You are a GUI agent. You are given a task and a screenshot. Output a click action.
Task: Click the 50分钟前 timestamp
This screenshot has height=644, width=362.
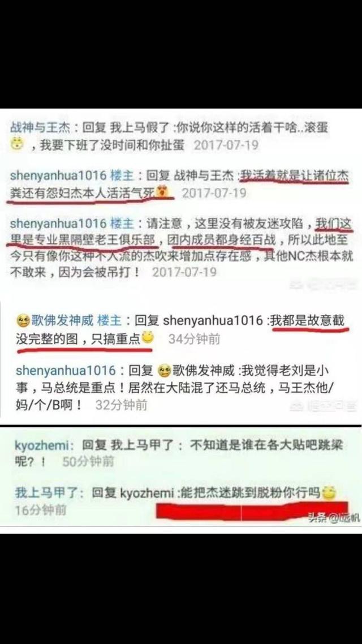point(88,462)
